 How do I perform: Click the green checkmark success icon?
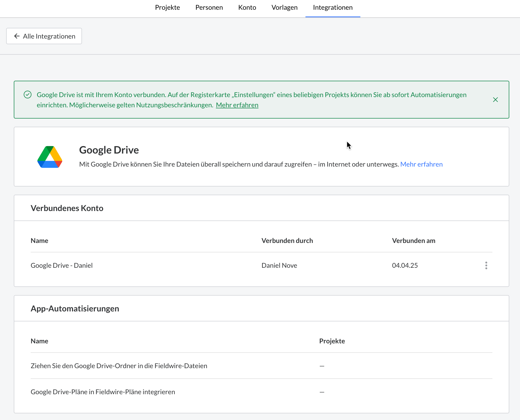tap(28, 95)
